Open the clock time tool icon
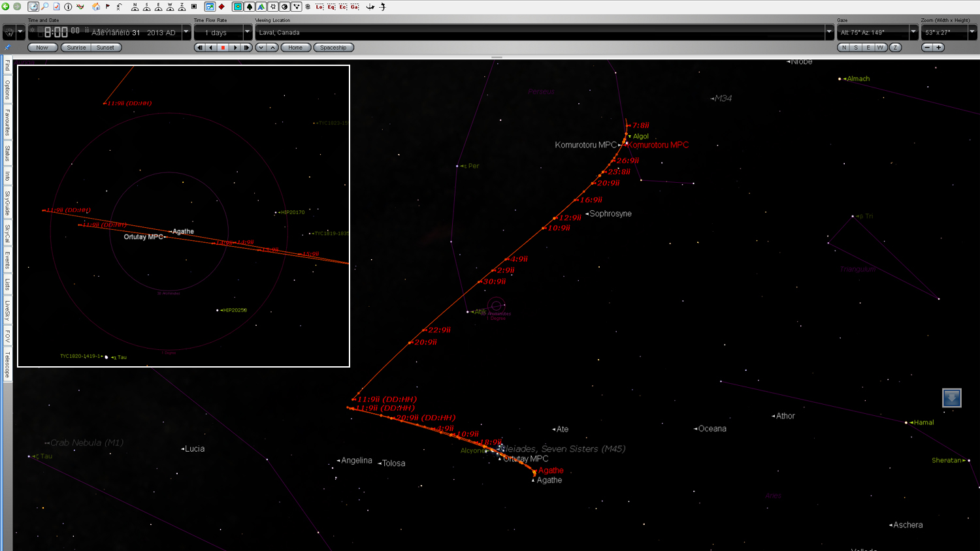Viewport: 980px width, 551px height. pos(33,7)
